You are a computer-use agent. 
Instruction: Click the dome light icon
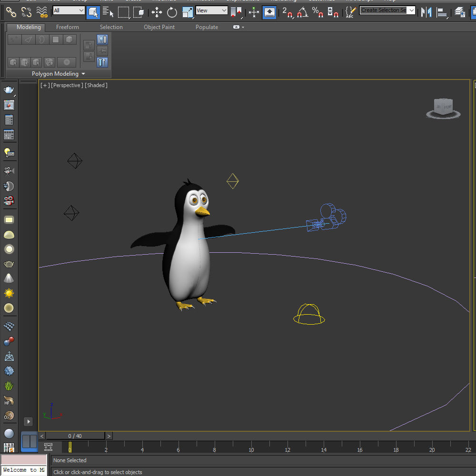click(x=9, y=235)
